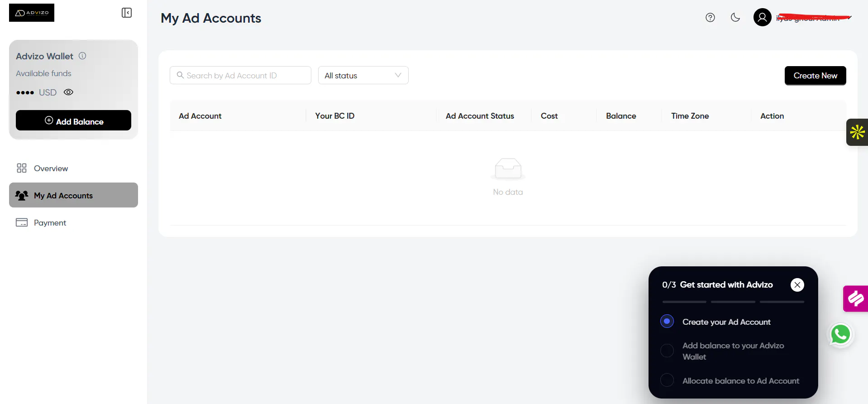This screenshot has width=868, height=404.
Task: Click the Cost column header
Action: tap(549, 116)
